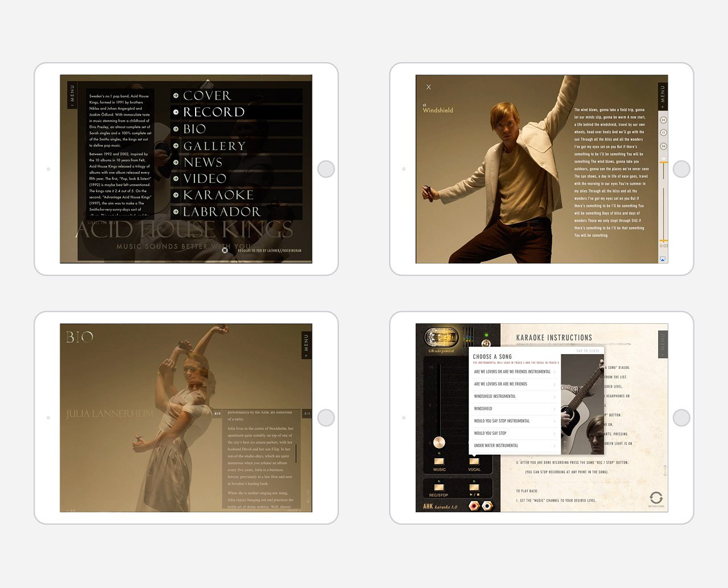
Task: Click the white RCA jack icon
Action: tap(487, 505)
